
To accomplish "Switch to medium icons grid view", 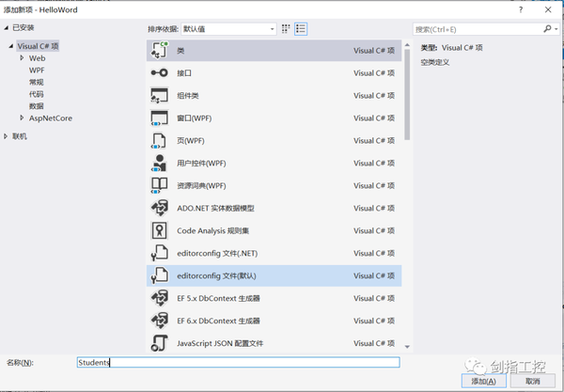I will pyautogui.click(x=286, y=29).
